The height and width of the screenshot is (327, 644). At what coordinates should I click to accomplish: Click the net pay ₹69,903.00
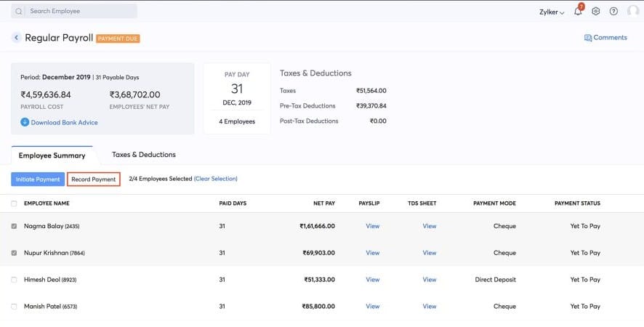tap(318, 253)
